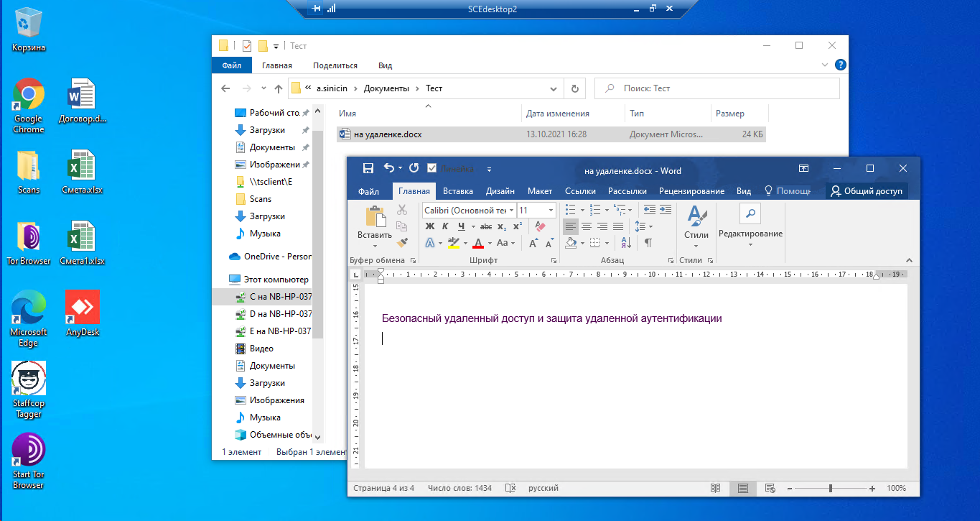The width and height of the screenshot is (980, 521).
Task: Click the Format Painter brush icon
Action: (x=402, y=243)
